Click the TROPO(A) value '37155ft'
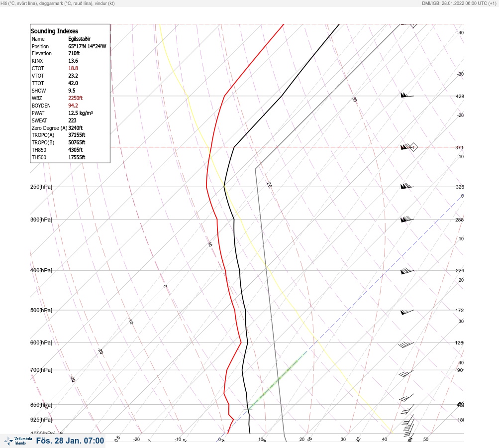This screenshot has height=448, width=499. point(77,135)
